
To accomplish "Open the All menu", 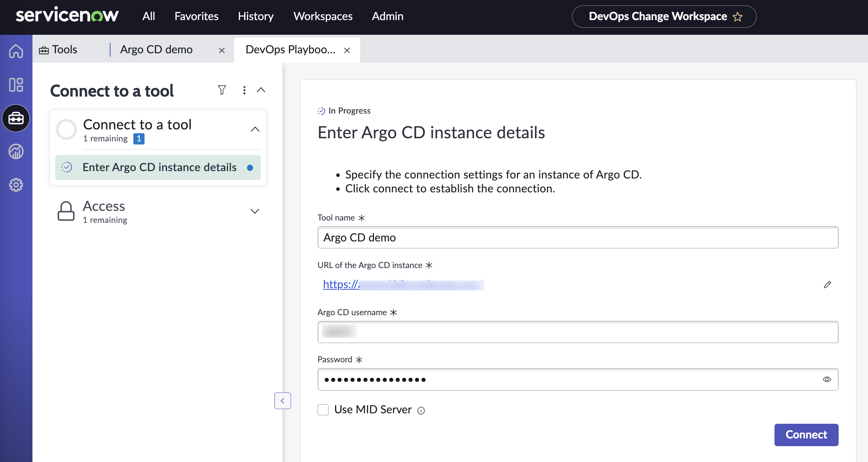I will pyautogui.click(x=149, y=16).
